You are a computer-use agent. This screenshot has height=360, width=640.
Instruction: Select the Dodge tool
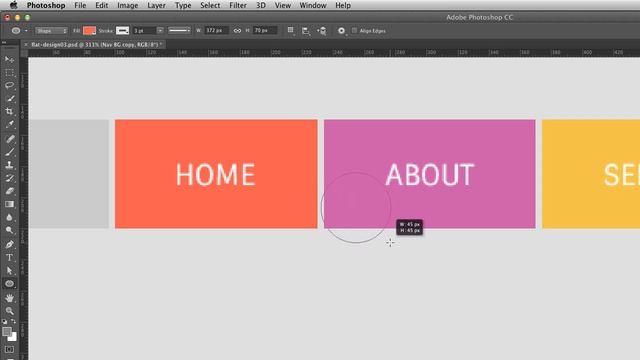tap(9, 230)
